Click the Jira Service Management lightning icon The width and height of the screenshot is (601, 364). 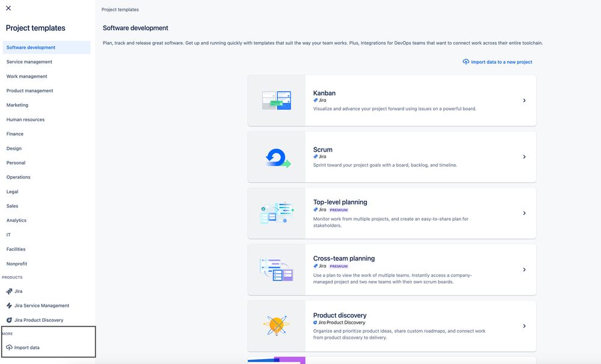(x=9, y=306)
